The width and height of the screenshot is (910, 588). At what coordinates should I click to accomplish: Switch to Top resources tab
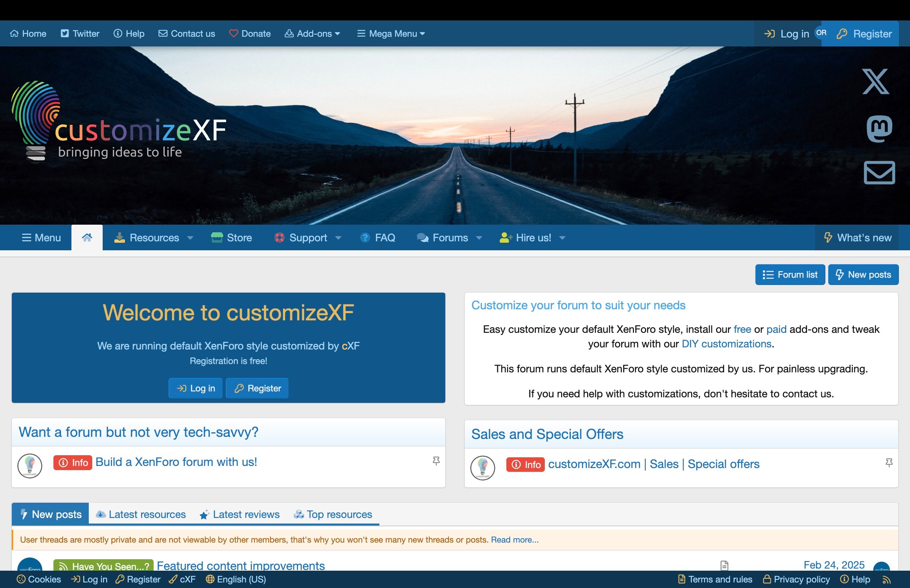pos(333,514)
